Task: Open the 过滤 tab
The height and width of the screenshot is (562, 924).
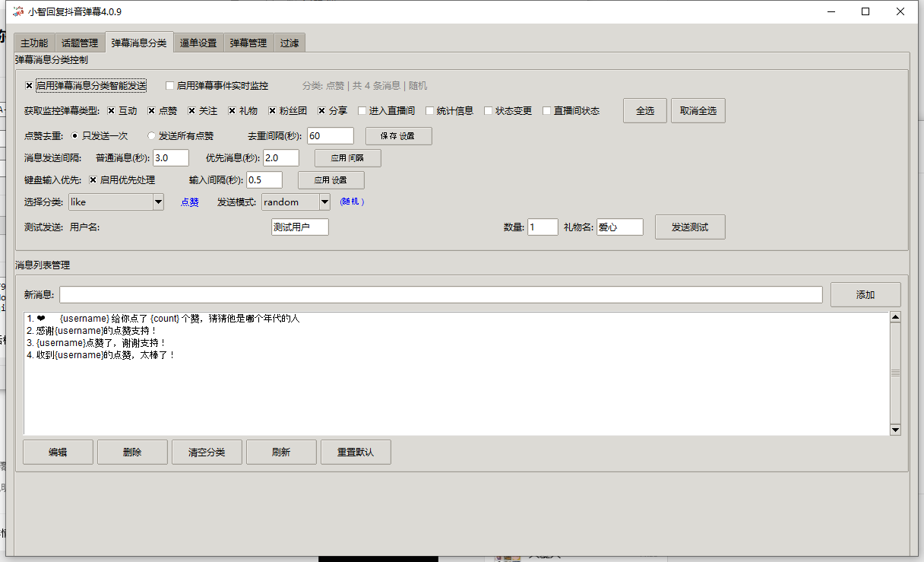Action: 290,43
